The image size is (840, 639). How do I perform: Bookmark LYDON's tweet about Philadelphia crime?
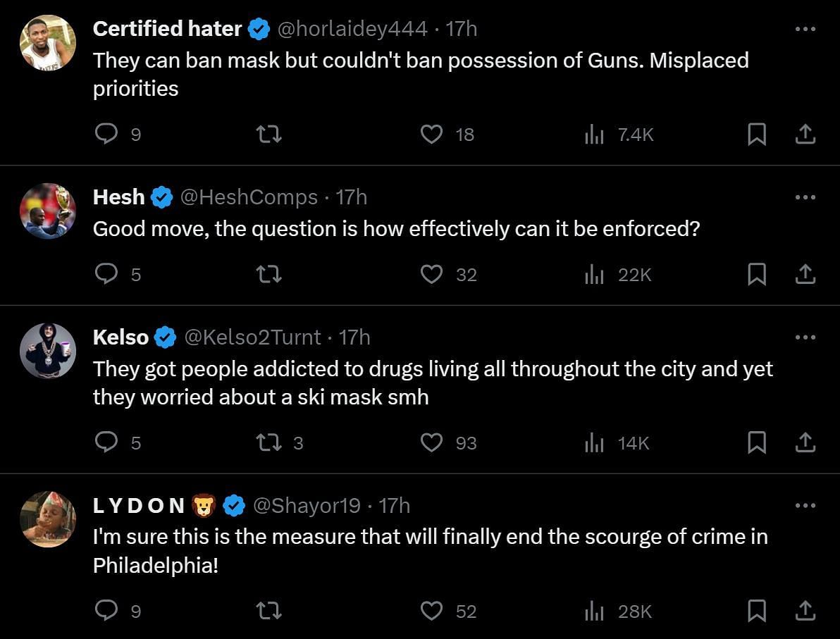756,611
